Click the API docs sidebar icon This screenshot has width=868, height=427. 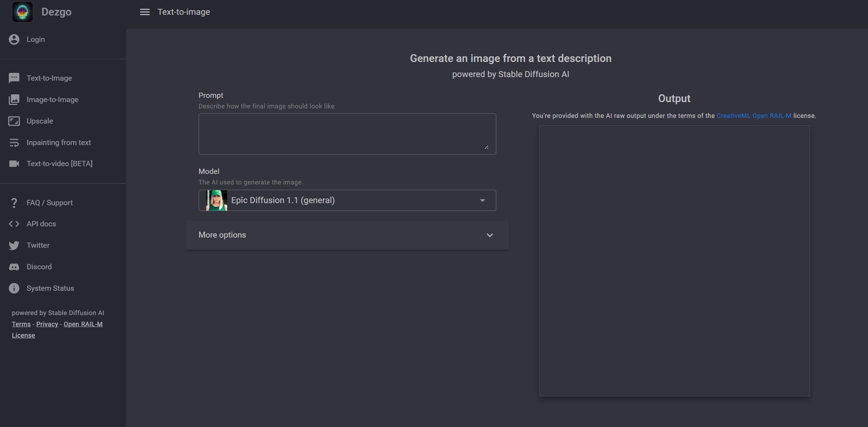coord(13,224)
